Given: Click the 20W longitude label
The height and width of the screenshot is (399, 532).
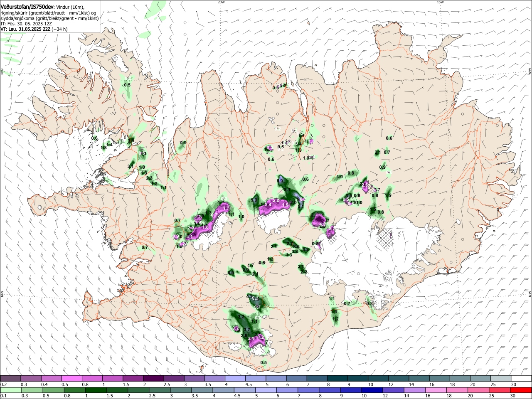Looking at the screenshot, I should point(221,2).
